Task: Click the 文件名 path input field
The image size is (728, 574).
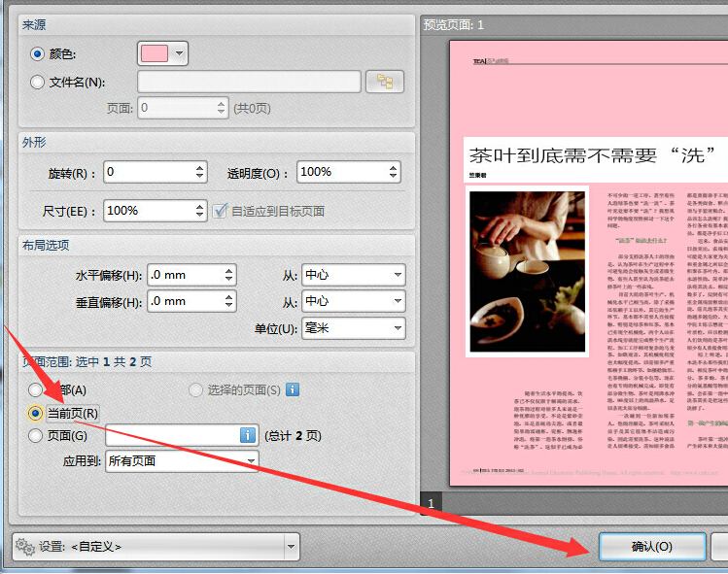Action: (249, 83)
